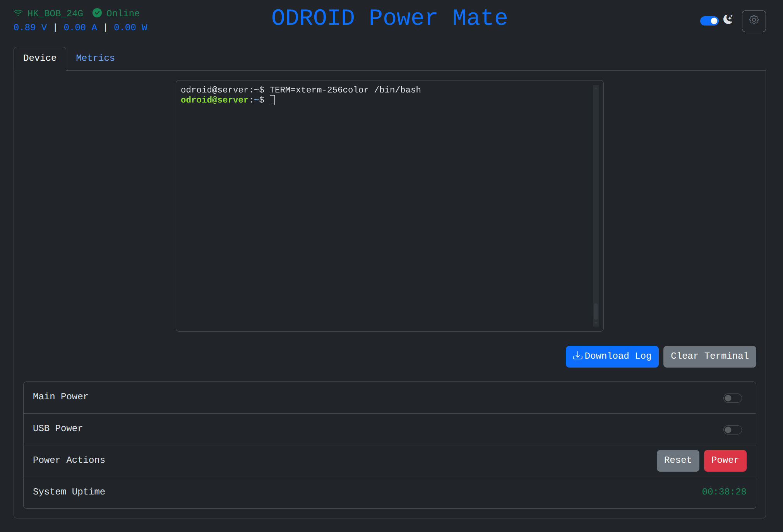This screenshot has width=783, height=532.
Task: Switch to the Metrics tab
Action: tap(95, 58)
